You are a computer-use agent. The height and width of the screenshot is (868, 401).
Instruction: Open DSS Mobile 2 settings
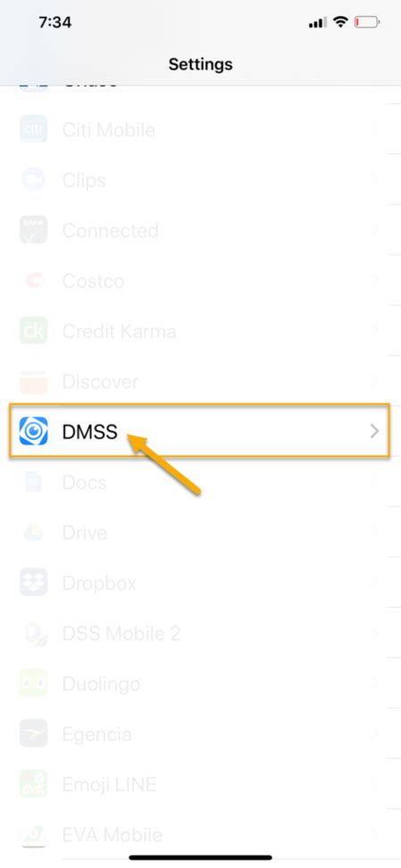200,634
